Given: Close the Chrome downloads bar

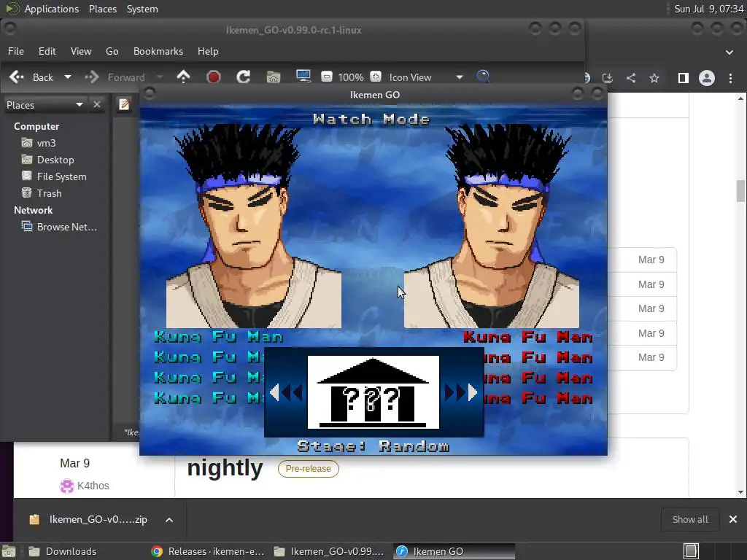Looking at the screenshot, I should 732,519.
